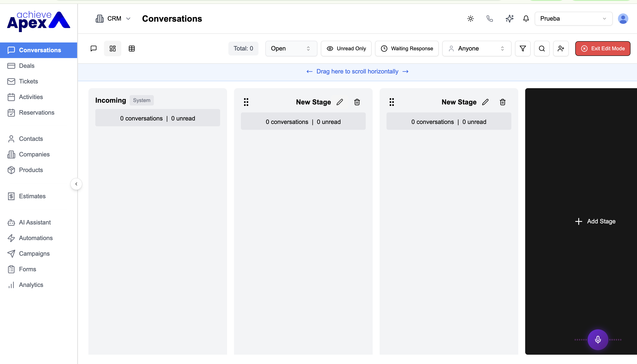Open the AI sparkles icon

point(509,18)
